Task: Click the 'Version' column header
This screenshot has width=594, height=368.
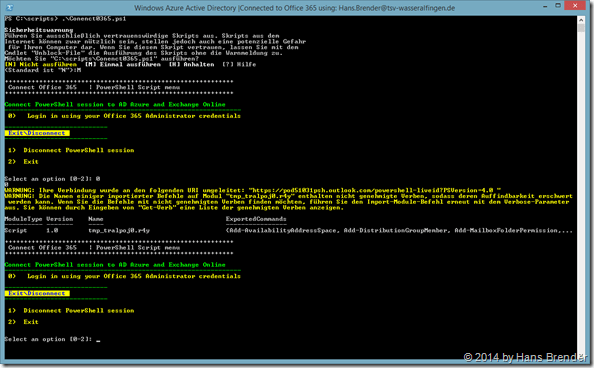Action: point(59,219)
